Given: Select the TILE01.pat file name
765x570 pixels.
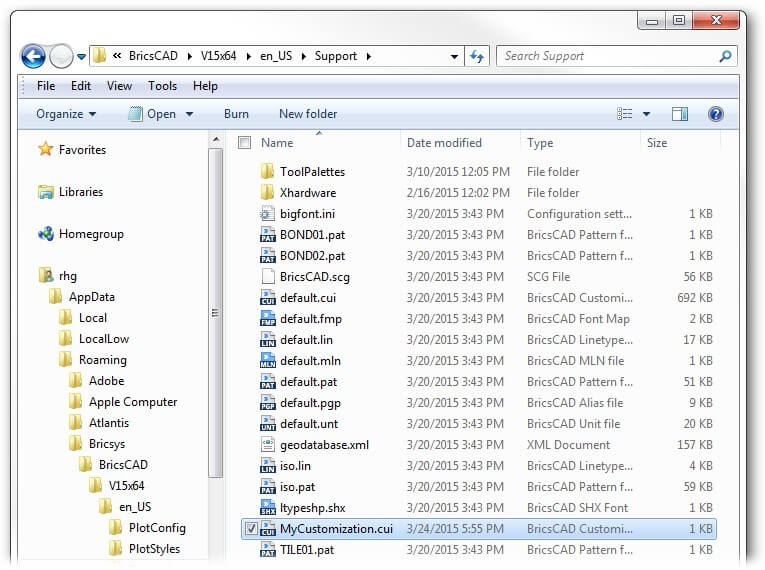Looking at the screenshot, I should pos(307,550).
